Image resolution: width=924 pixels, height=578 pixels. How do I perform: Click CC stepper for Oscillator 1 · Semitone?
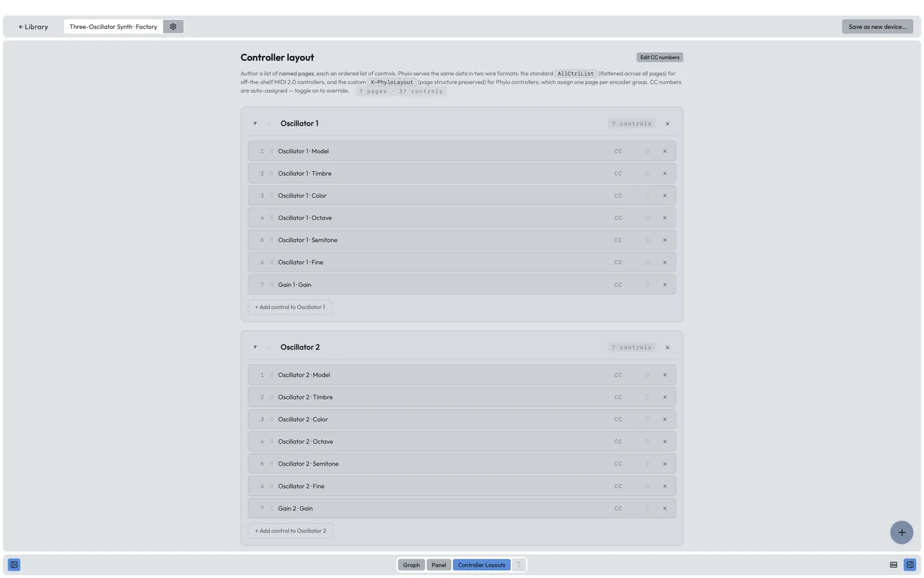coord(647,240)
